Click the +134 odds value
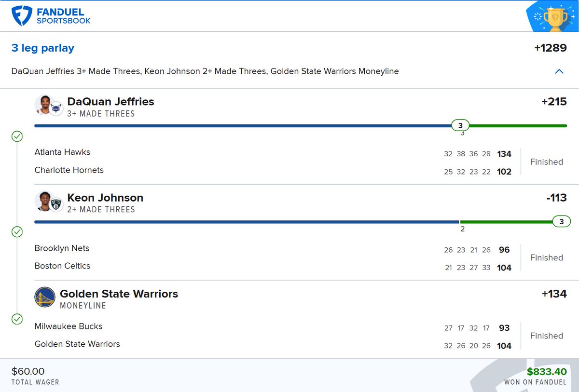 554,294
